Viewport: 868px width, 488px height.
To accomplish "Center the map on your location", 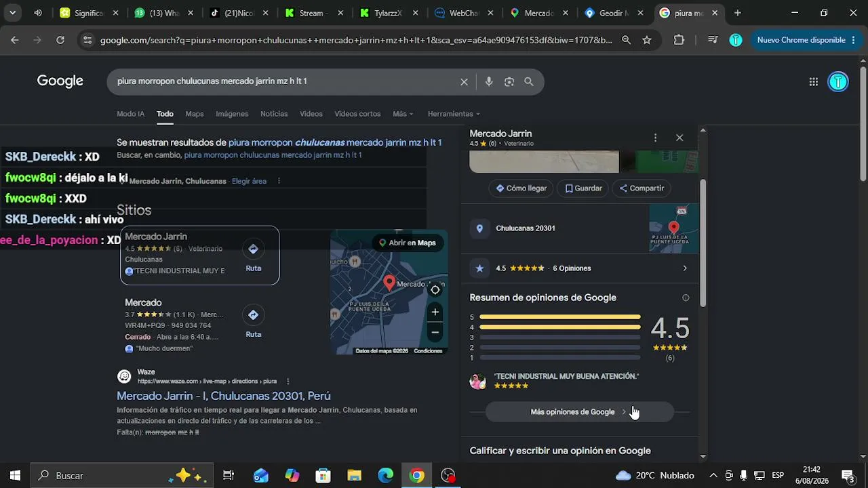I will coord(435,290).
